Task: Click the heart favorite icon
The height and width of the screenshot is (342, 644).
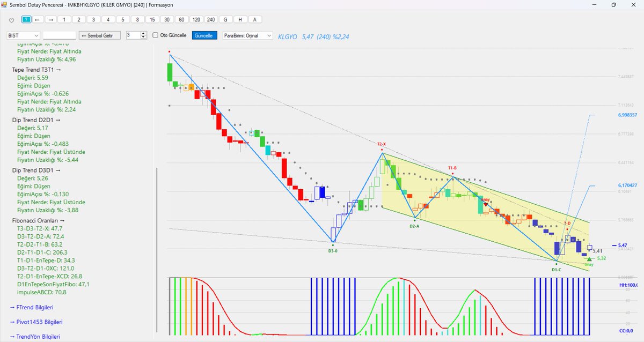Action: (x=12, y=20)
